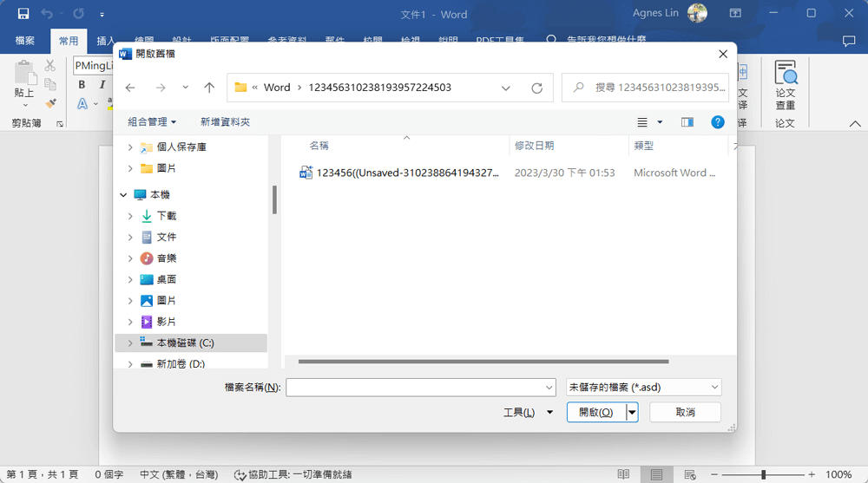The height and width of the screenshot is (483, 868).
Task: Select 下載 in navigation tree
Action: [158, 216]
